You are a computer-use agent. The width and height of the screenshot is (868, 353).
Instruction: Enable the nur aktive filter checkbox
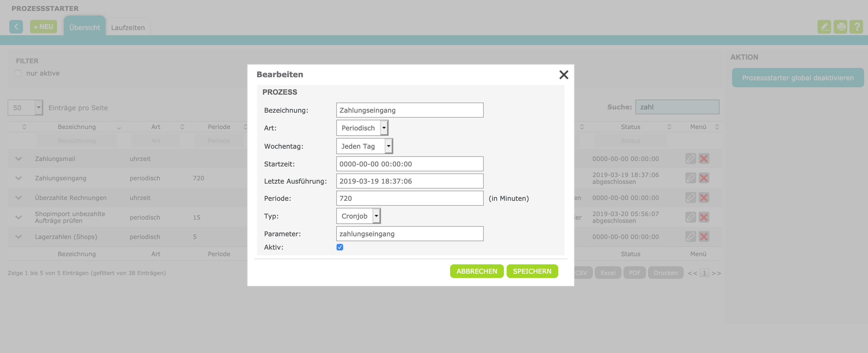click(18, 73)
